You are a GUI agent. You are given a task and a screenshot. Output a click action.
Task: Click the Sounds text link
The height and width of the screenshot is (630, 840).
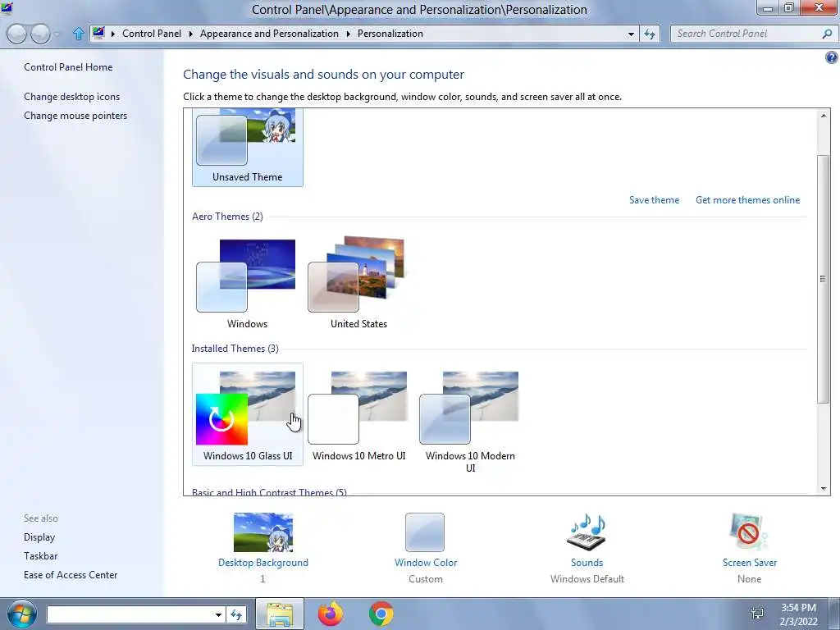click(x=587, y=563)
